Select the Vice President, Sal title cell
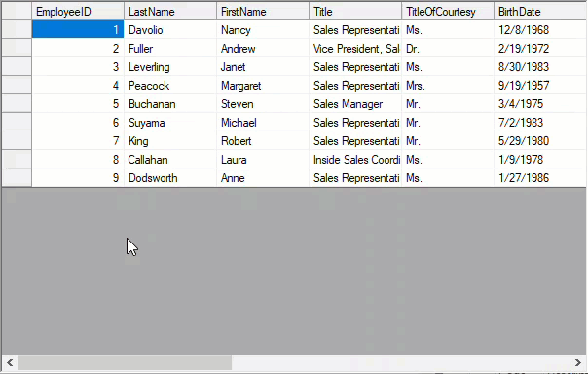Image resolution: width=588 pixels, height=374 pixels. 355,49
